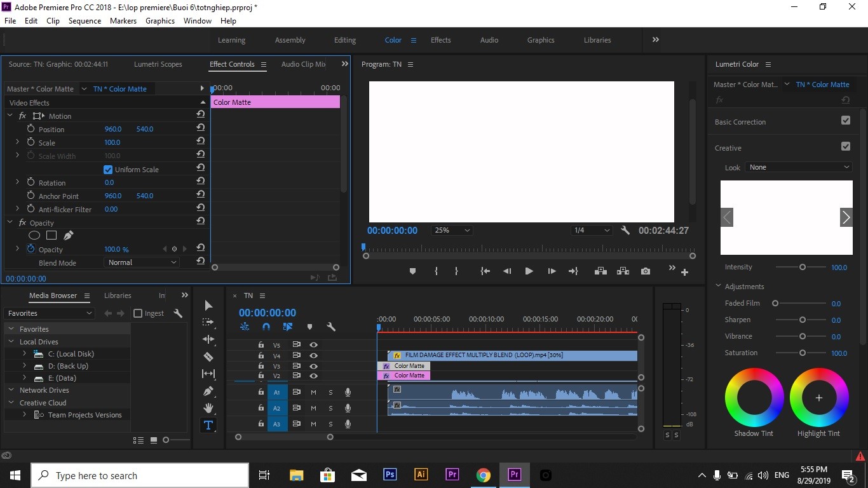
Task: Open the 1/4 playback resolution dropdown
Action: coord(592,230)
